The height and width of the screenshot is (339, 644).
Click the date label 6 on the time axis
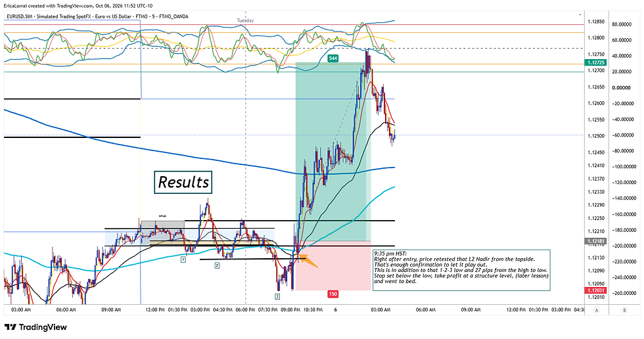coord(336,310)
